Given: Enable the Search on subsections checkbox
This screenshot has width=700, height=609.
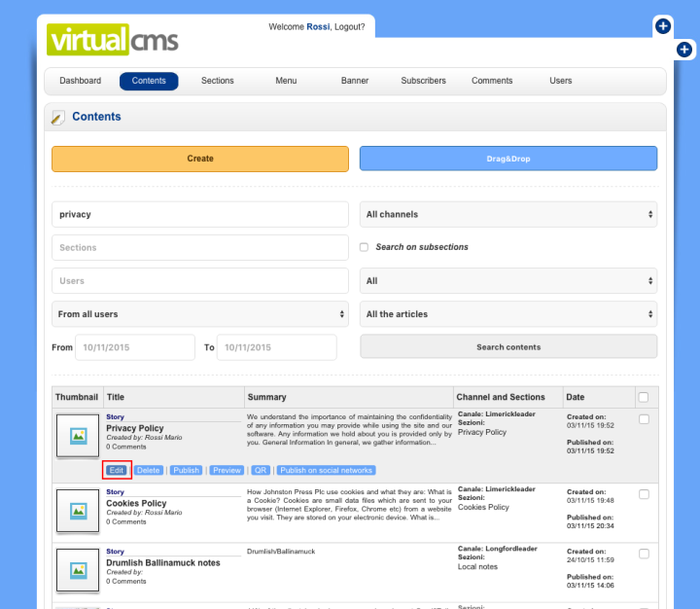Looking at the screenshot, I should (365, 247).
